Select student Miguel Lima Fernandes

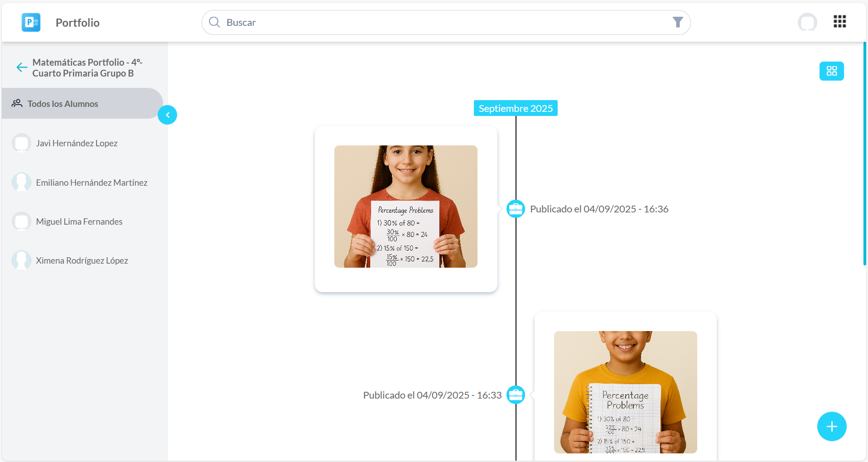point(79,221)
